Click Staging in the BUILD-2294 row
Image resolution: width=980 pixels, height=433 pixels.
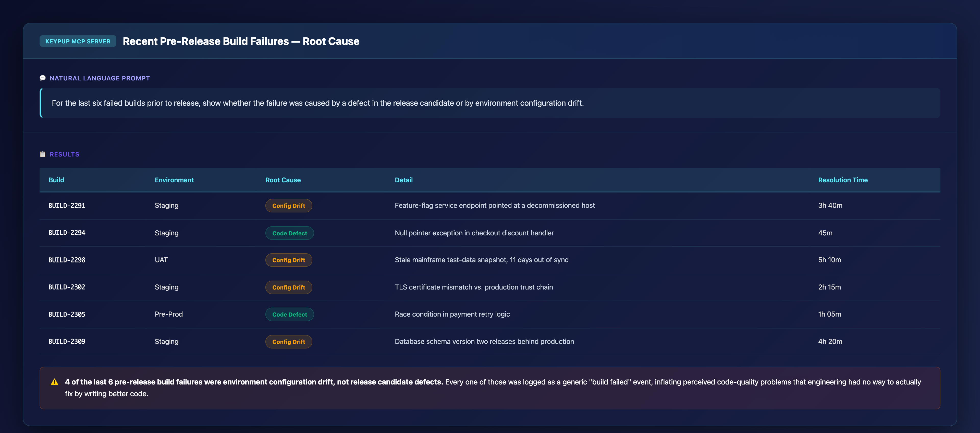(x=167, y=233)
